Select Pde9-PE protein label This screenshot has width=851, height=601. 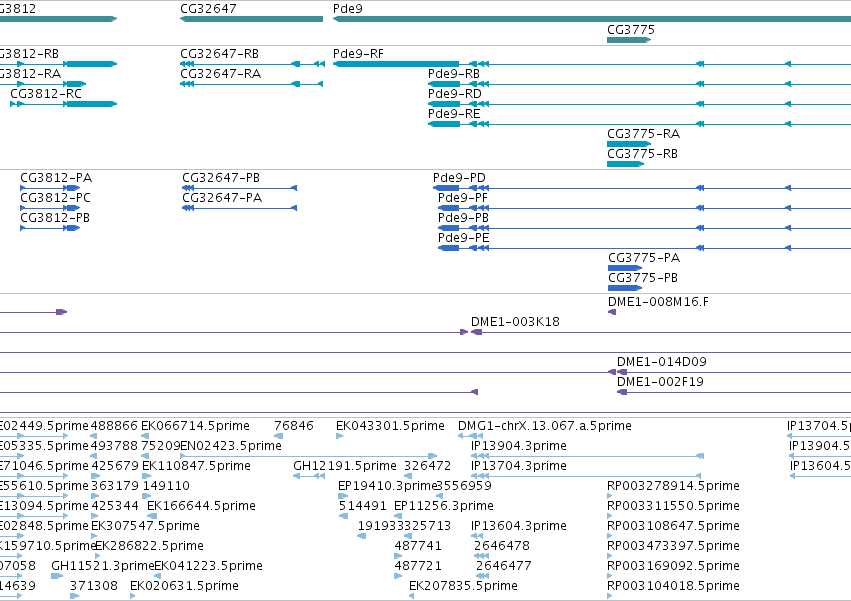(x=463, y=238)
